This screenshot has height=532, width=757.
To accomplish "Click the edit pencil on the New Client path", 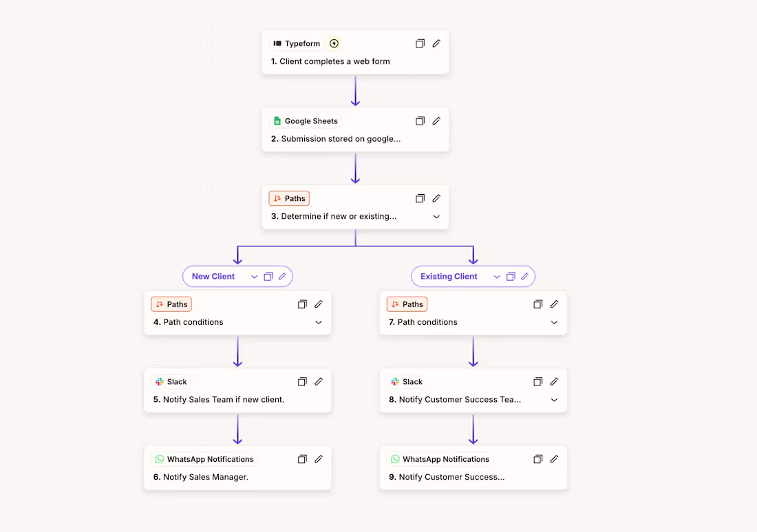I will 284,276.
